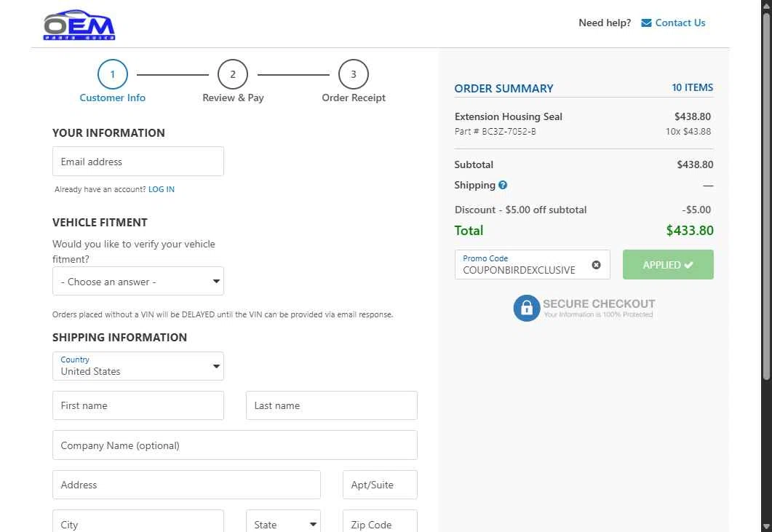Click the green APPLIED button
The width and height of the screenshot is (772, 532).
[668, 264]
